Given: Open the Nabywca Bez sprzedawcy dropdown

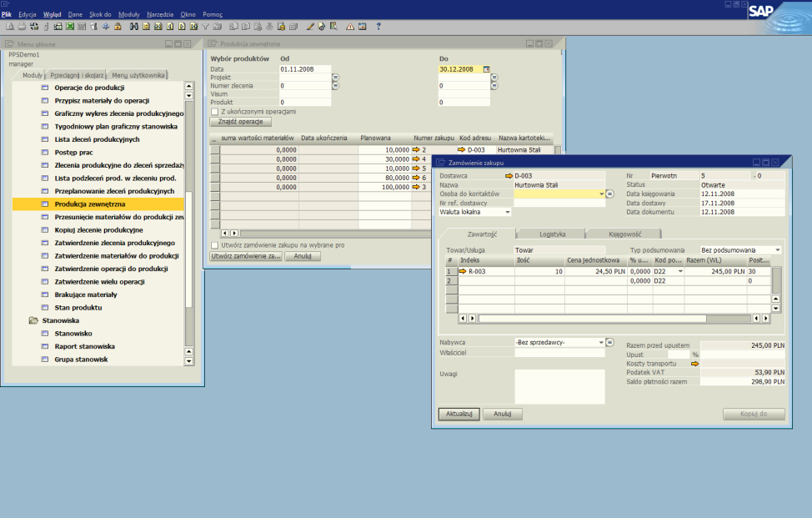Looking at the screenshot, I should click(601, 342).
